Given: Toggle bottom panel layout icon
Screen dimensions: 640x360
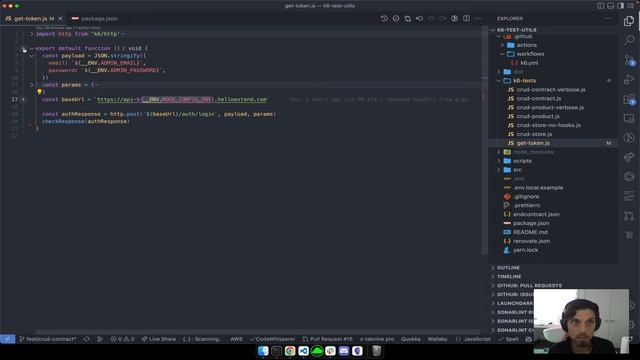Looking at the screenshot, I should click(x=610, y=6).
